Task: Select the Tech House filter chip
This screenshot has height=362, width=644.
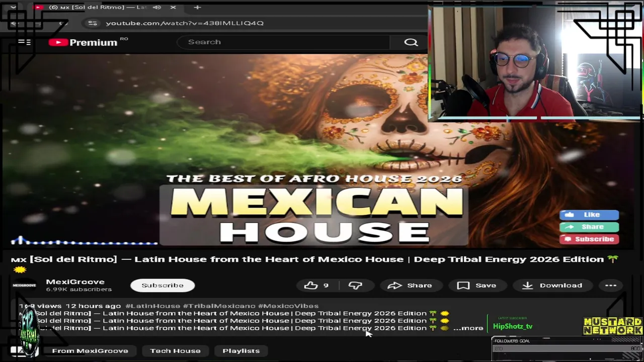Action: tap(175, 350)
